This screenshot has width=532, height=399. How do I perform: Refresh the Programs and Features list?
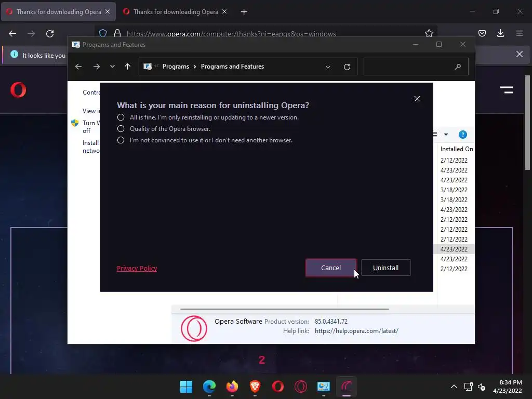click(347, 67)
